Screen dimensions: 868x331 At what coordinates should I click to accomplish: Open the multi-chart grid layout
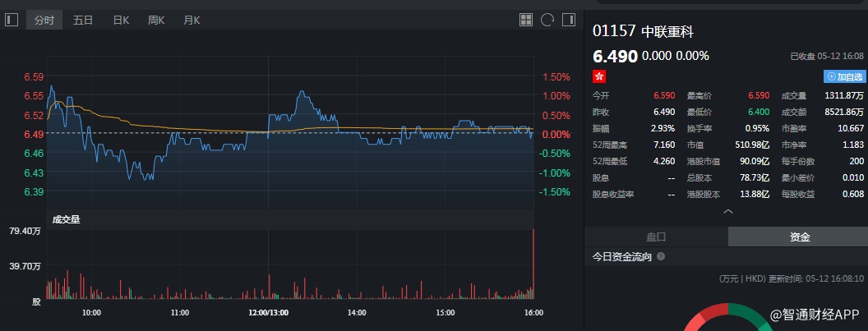[527, 20]
